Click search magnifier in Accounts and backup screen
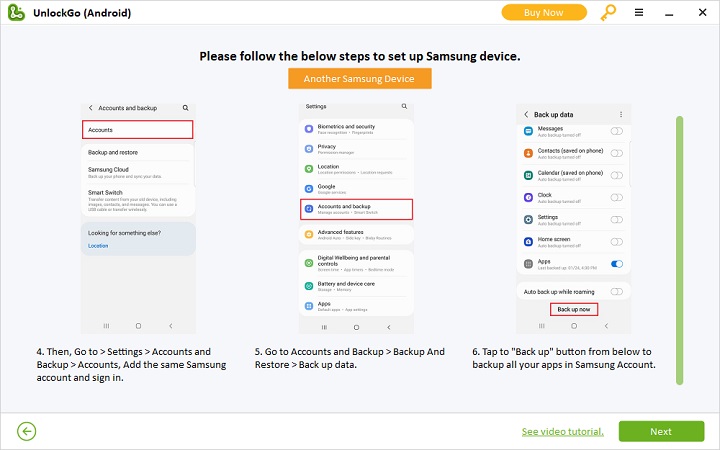The width and height of the screenshot is (720, 450). [186, 108]
